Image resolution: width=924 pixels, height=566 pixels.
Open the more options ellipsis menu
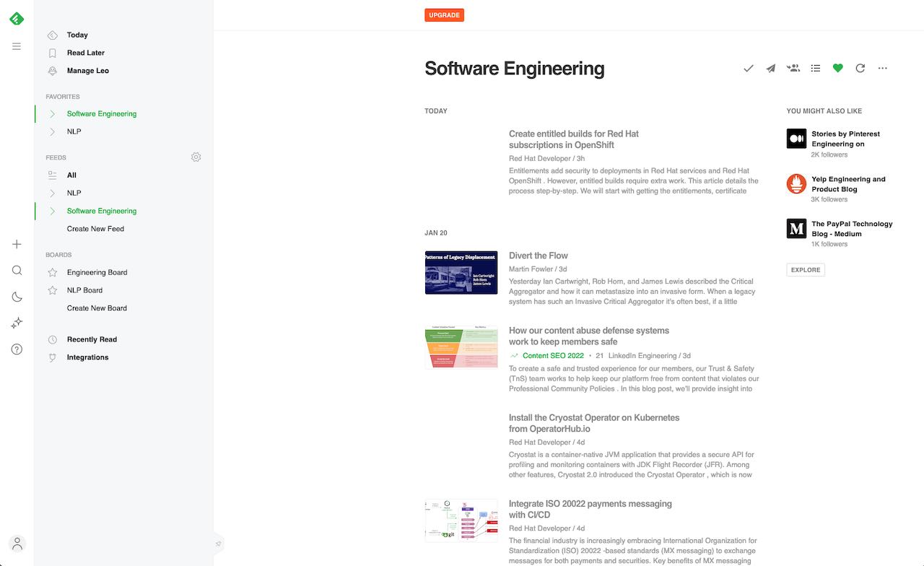(882, 68)
